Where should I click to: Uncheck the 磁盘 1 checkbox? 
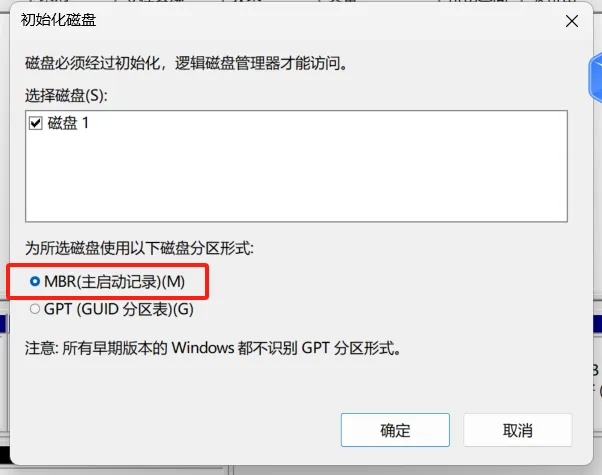[36, 123]
